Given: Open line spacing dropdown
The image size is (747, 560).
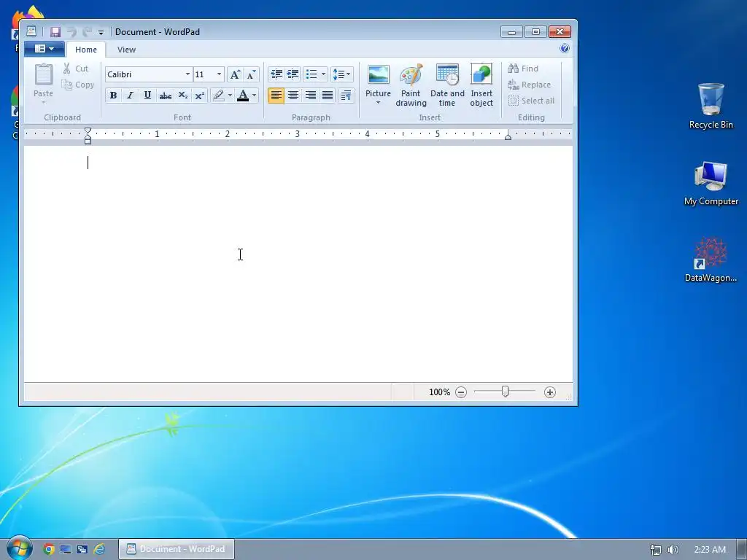Looking at the screenshot, I should [341, 74].
